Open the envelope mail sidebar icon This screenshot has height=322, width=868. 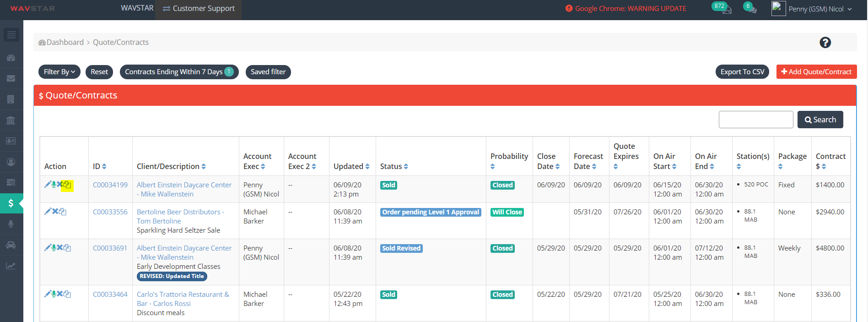coord(11,79)
